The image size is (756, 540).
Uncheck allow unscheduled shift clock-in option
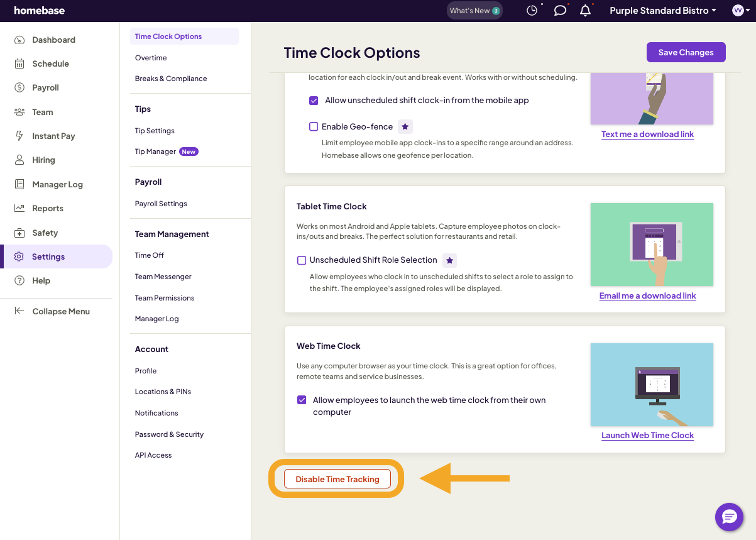pos(314,101)
